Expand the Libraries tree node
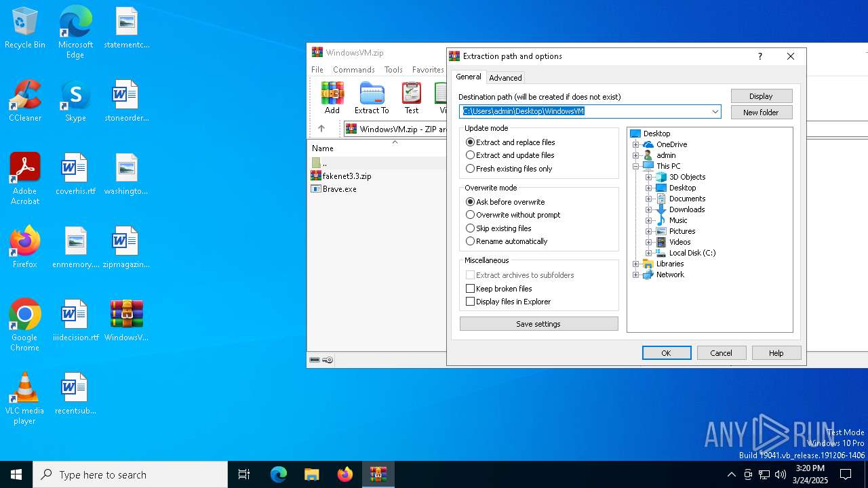 click(x=636, y=264)
